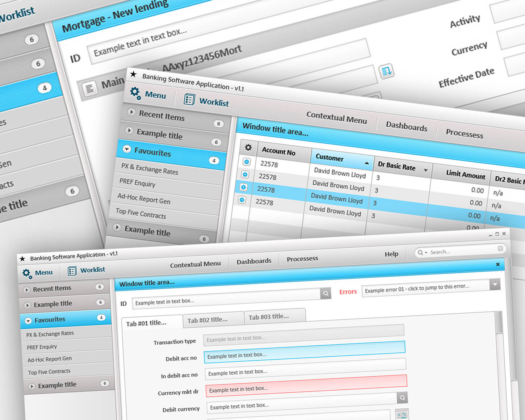Click the highlighted row's action icon

pyautogui.click(x=243, y=187)
